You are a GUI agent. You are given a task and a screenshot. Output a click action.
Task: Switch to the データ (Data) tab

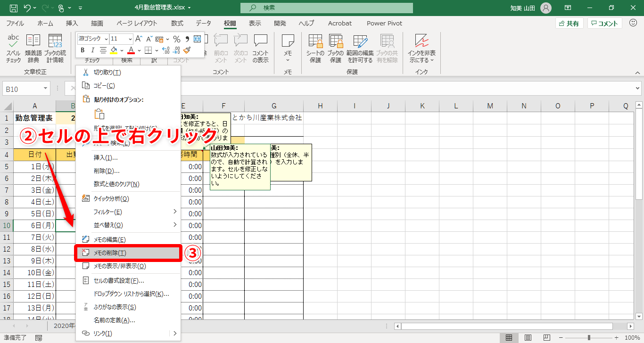204,23
